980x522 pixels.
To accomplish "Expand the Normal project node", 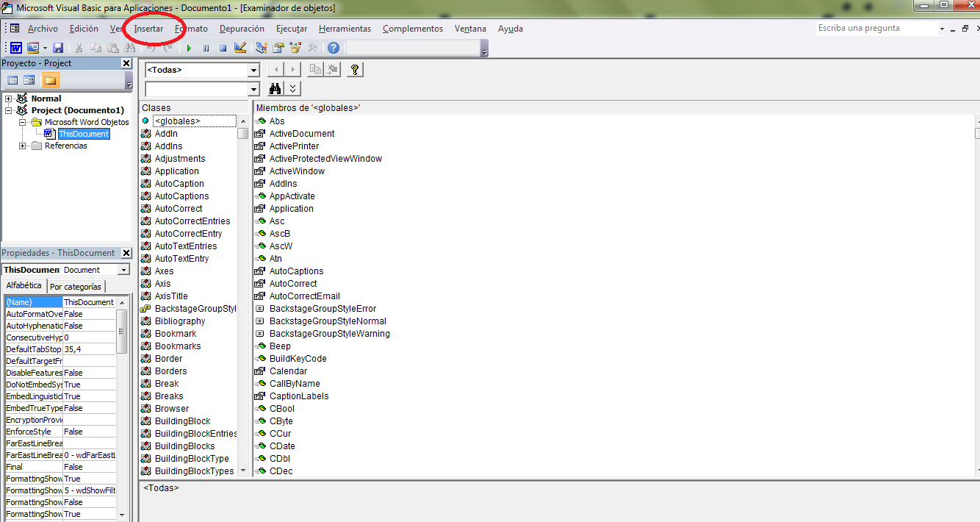I will coord(9,99).
